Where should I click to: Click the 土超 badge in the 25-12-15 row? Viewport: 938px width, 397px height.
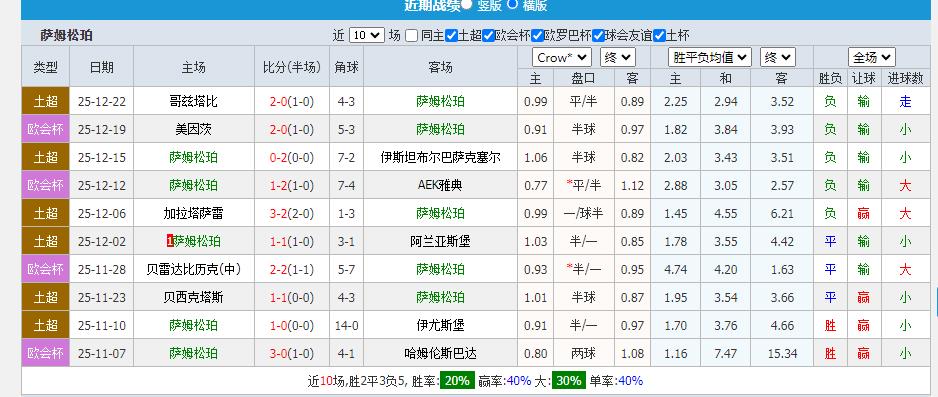(x=45, y=158)
